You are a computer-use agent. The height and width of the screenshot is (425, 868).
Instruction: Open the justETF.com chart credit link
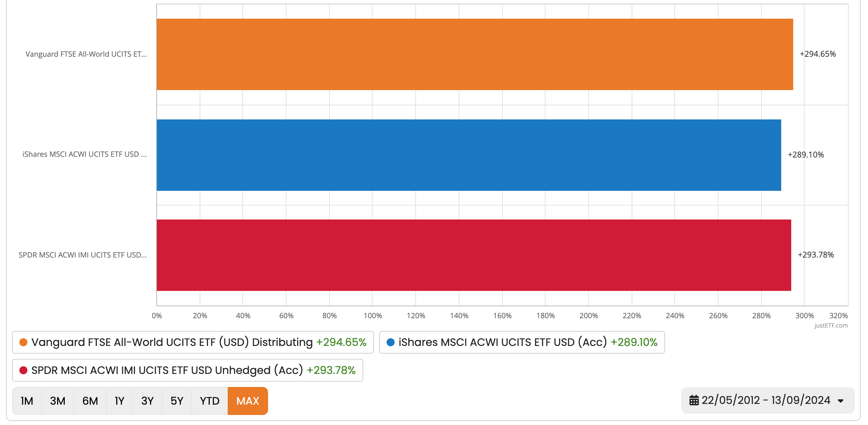pyautogui.click(x=831, y=325)
